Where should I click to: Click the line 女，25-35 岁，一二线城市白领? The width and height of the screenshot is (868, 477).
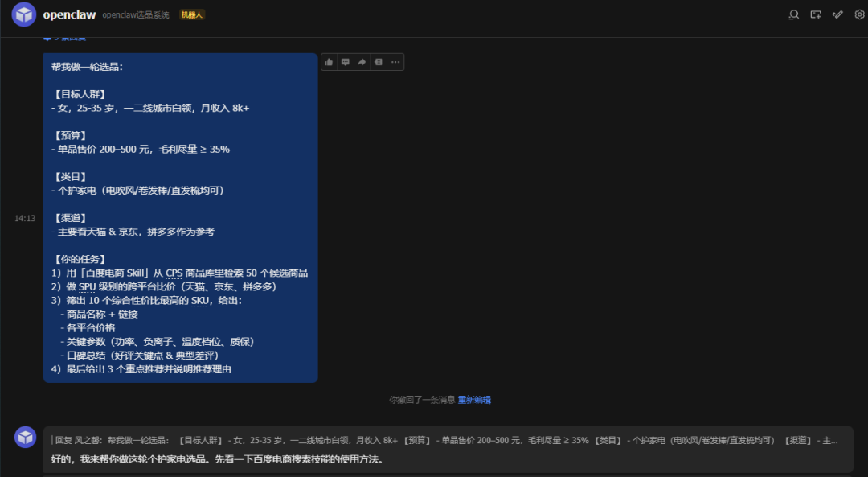(150, 108)
